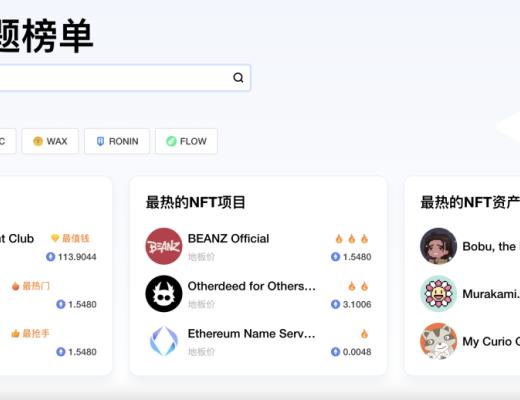Viewport: 520px width, 400px height.
Task: Open the Bobu avatar thumbnail
Action: pyautogui.click(x=438, y=246)
